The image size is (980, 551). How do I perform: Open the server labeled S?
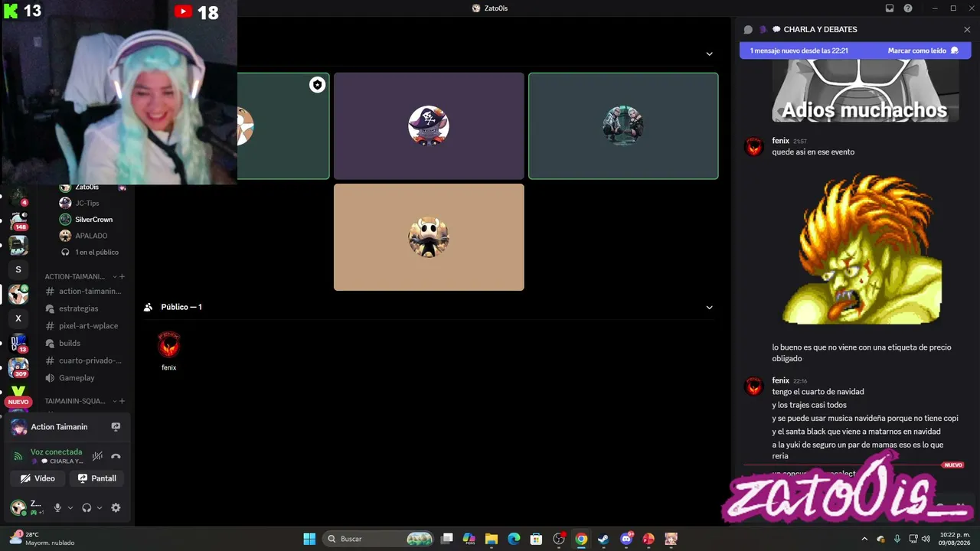click(18, 269)
